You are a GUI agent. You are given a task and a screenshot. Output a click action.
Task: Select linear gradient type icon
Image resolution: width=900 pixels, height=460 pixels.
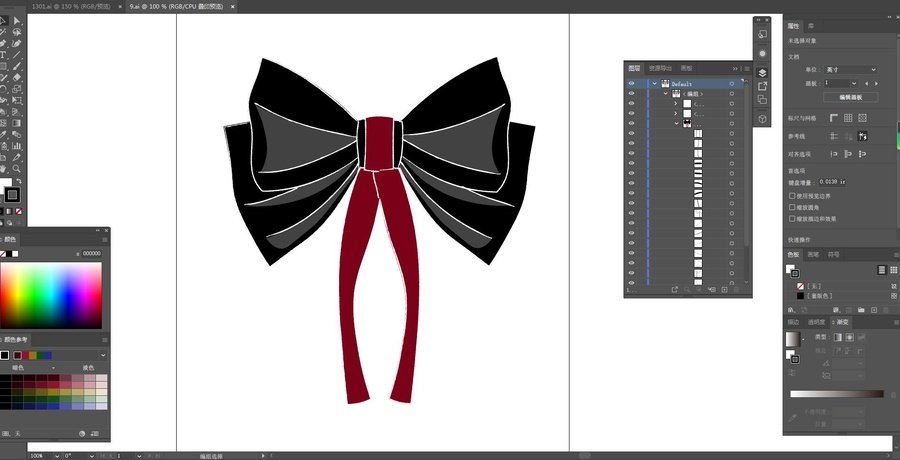[x=837, y=337]
